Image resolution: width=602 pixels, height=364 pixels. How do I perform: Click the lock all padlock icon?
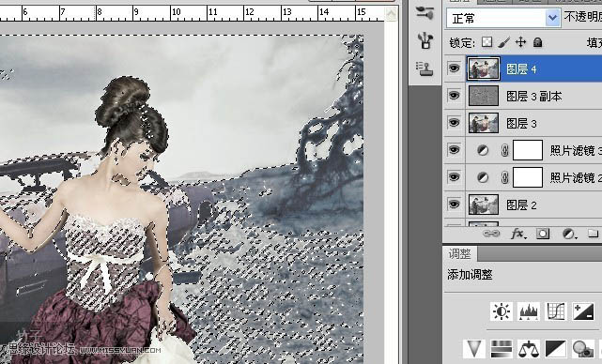(x=538, y=42)
